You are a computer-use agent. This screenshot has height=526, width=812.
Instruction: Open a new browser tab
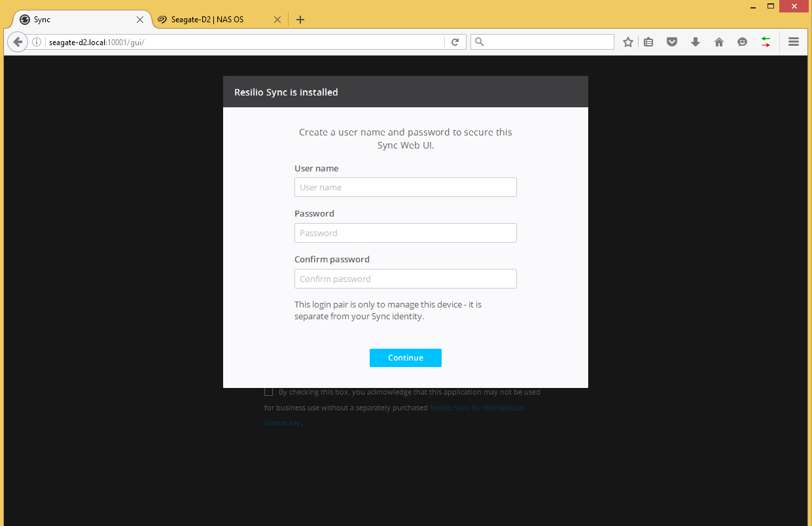pos(300,20)
